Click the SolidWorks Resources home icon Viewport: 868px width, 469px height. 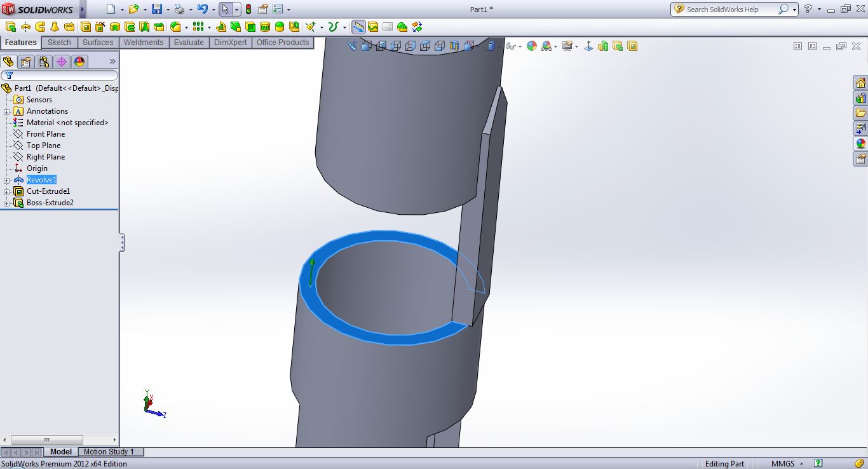click(860, 83)
